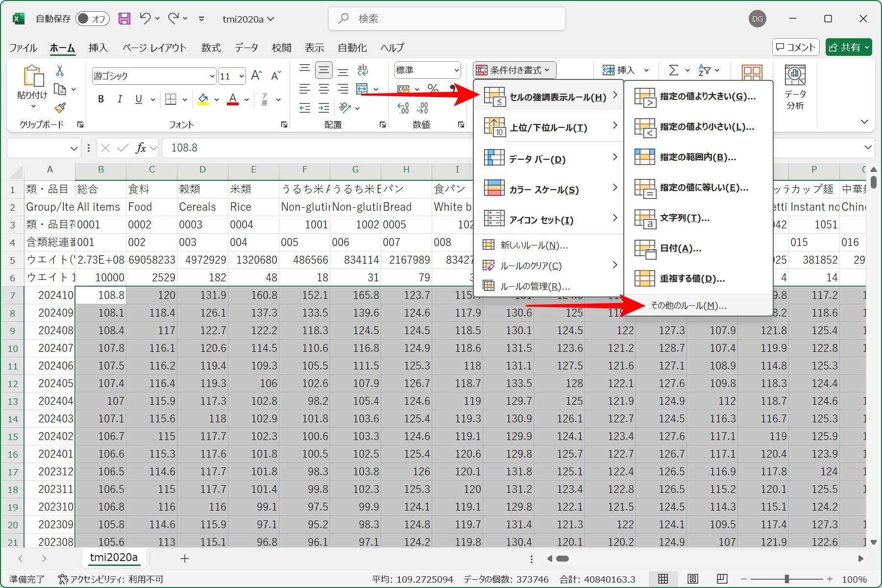Viewport: 882px width, 588px height.
Task: Open データ バー submenu
Action: [x=549, y=159]
